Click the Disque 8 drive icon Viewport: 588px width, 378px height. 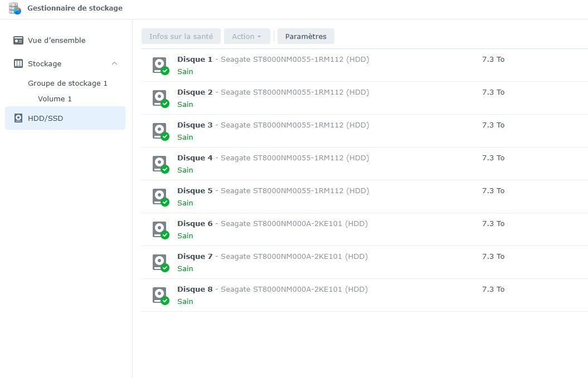pyautogui.click(x=161, y=296)
